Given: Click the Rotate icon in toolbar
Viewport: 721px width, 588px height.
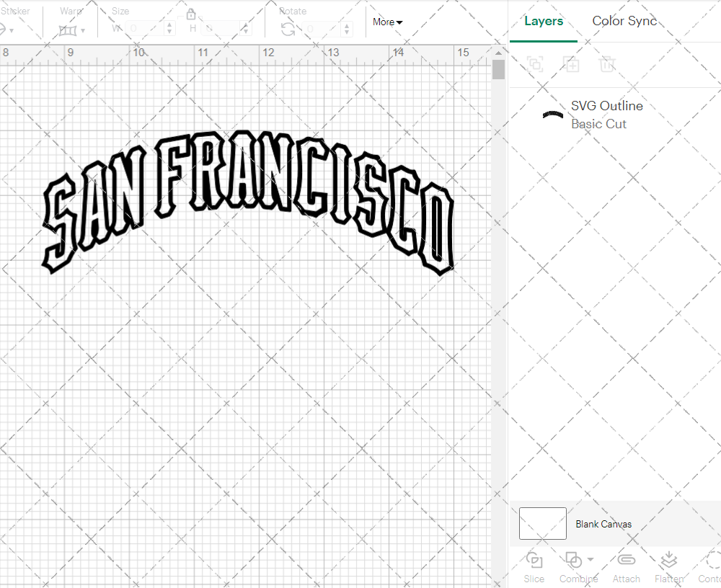Looking at the screenshot, I should [x=288, y=29].
